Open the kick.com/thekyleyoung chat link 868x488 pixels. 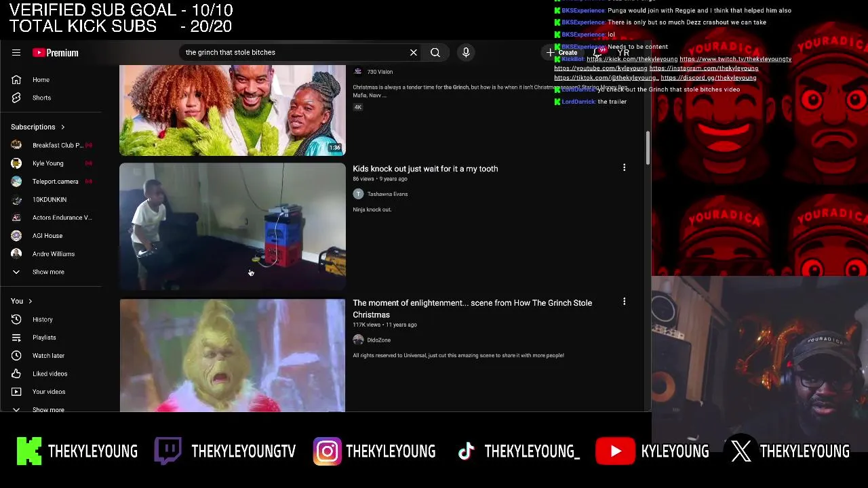632,60
